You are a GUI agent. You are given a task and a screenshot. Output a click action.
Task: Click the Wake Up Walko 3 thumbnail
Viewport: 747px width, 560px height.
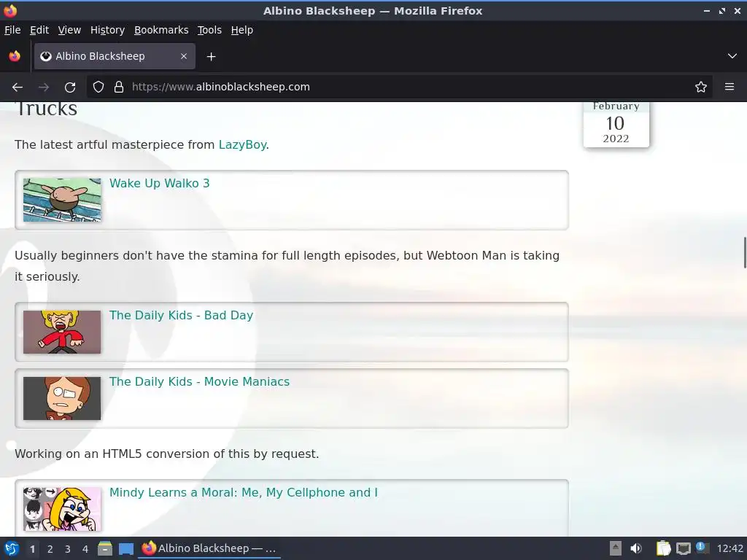click(x=62, y=200)
